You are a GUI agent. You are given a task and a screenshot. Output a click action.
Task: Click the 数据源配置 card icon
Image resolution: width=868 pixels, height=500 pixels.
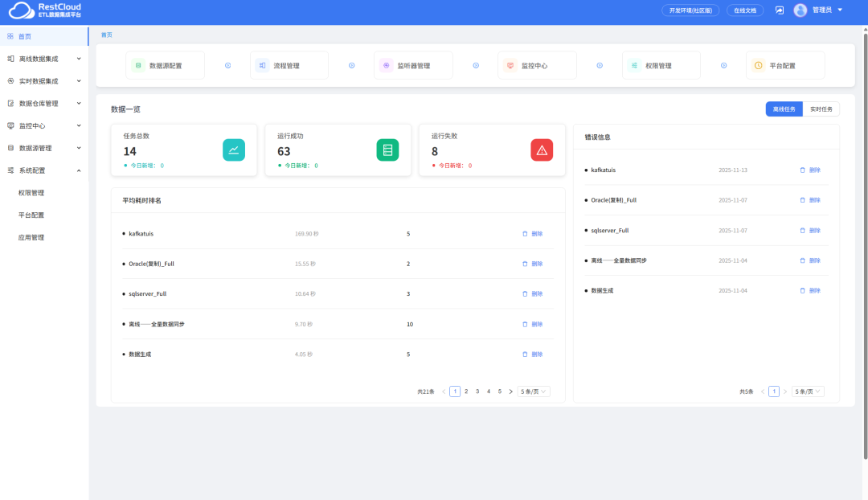pyautogui.click(x=138, y=65)
